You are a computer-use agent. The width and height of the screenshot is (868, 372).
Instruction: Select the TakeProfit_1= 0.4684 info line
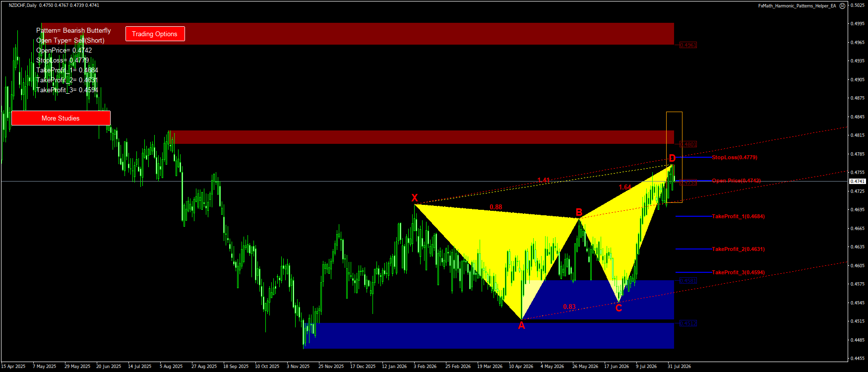click(x=67, y=70)
